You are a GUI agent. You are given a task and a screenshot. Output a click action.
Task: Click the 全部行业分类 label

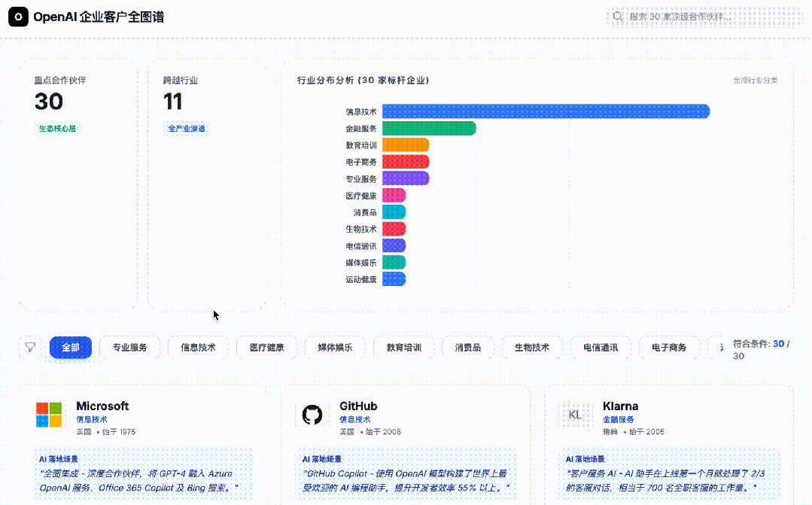(756, 81)
